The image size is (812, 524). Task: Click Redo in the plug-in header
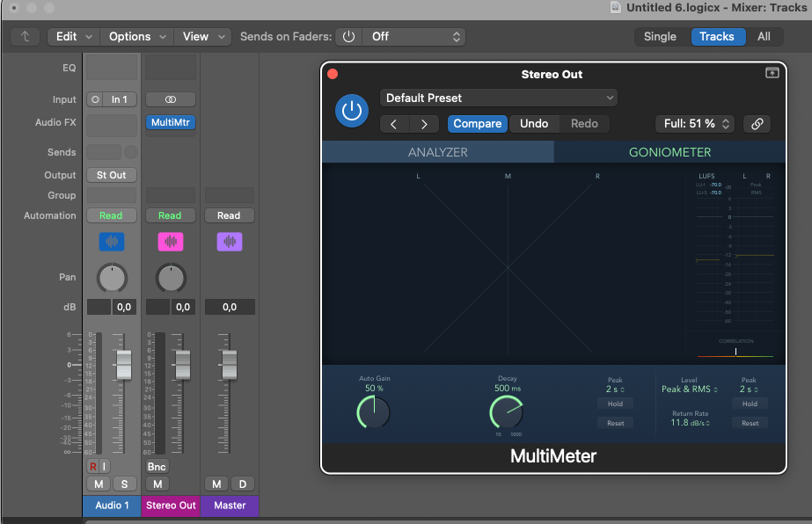tap(584, 124)
